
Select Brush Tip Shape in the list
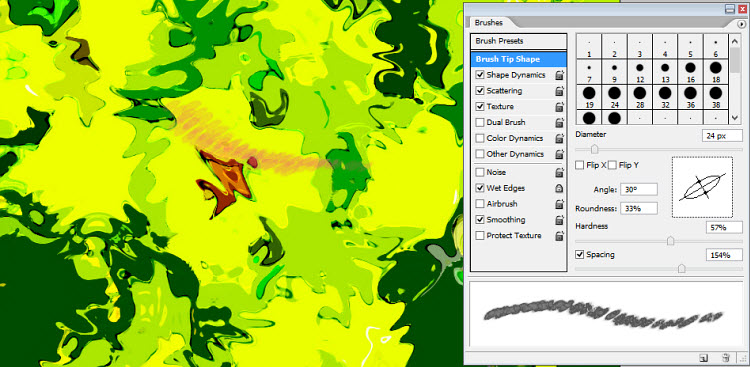[518, 59]
